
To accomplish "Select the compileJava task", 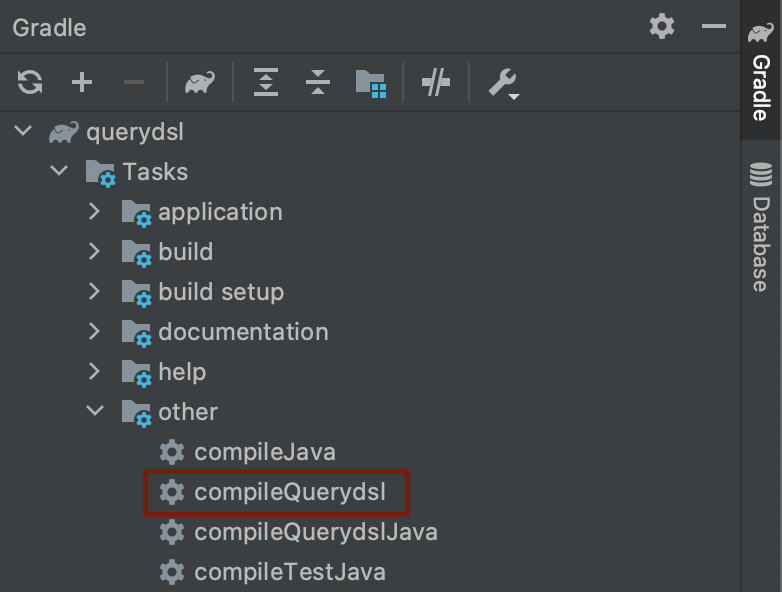I will click(265, 452).
